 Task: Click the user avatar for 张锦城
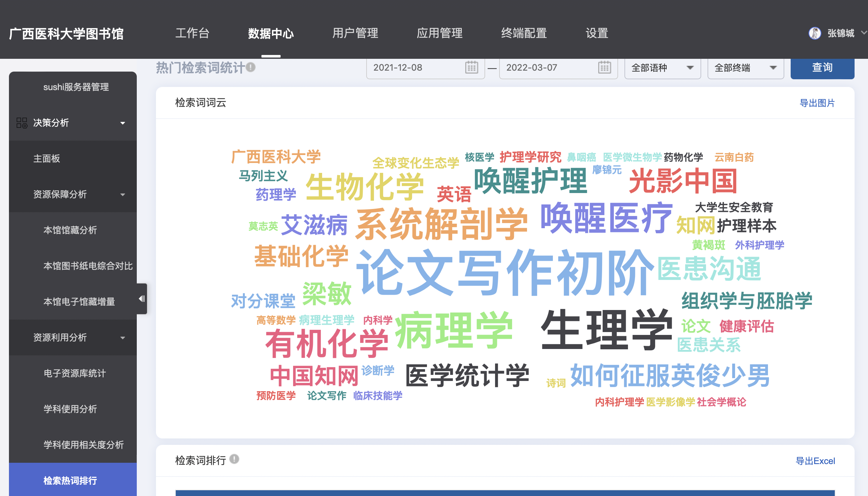pyautogui.click(x=815, y=33)
